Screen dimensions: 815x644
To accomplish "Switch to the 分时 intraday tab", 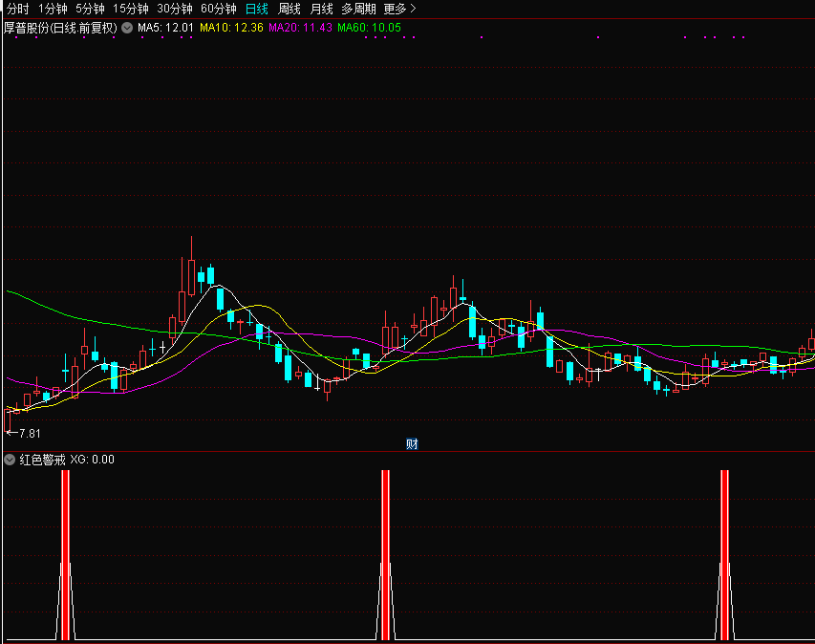I will tap(18, 9).
